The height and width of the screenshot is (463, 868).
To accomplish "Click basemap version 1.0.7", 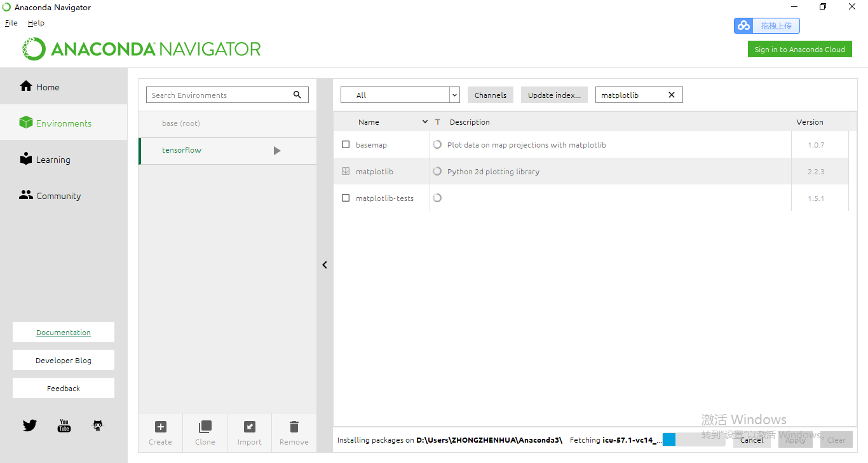I will (x=816, y=145).
